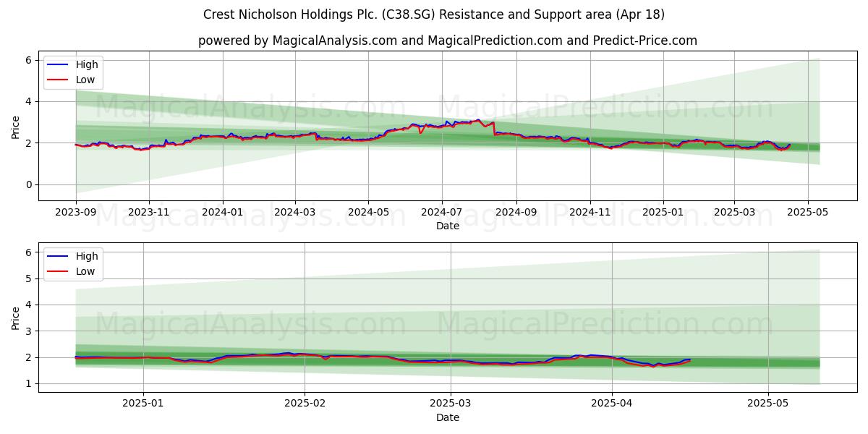Image resolution: width=868 pixels, height=434 pixels.
Task: Click the '2025-03' label on top chart
Action: pos(733,213)
